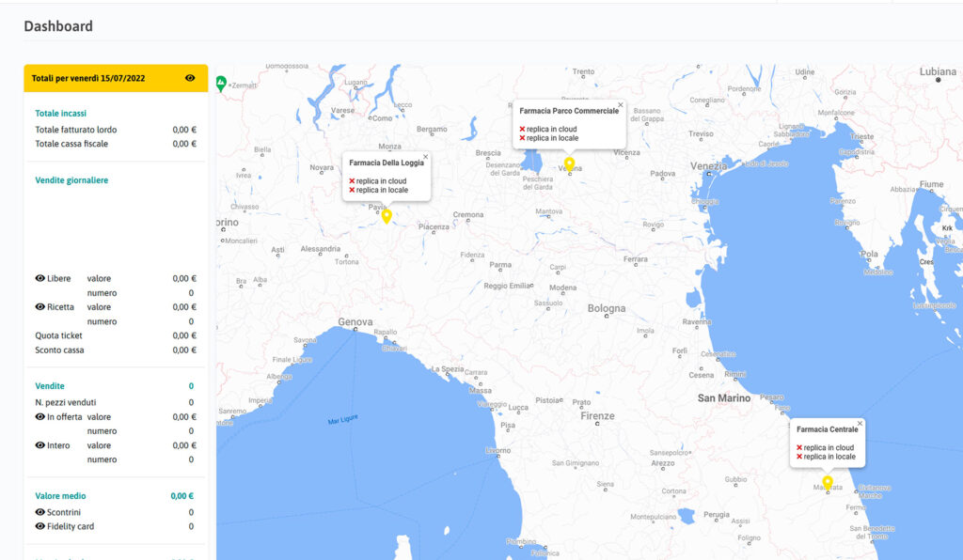This screenshot has height=560, width=963.
Task: Click the yellow map pin near Pavia
Action: click(387, 216)
